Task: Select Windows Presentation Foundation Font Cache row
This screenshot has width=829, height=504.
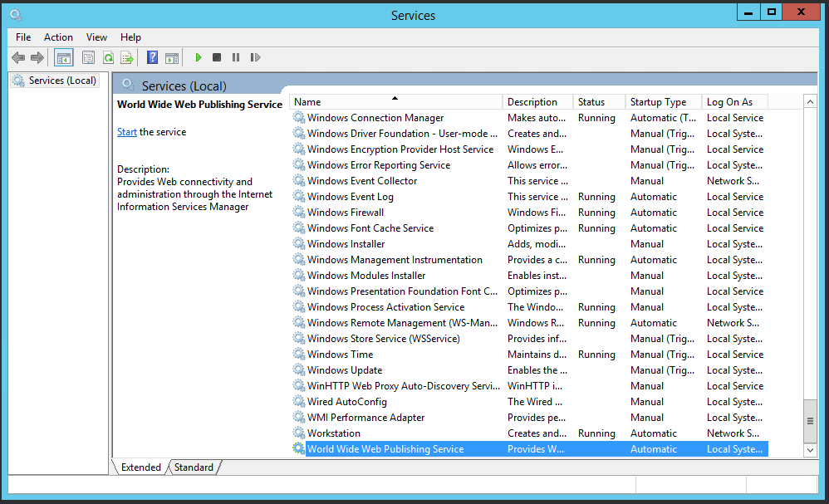Action: [530, 291]
